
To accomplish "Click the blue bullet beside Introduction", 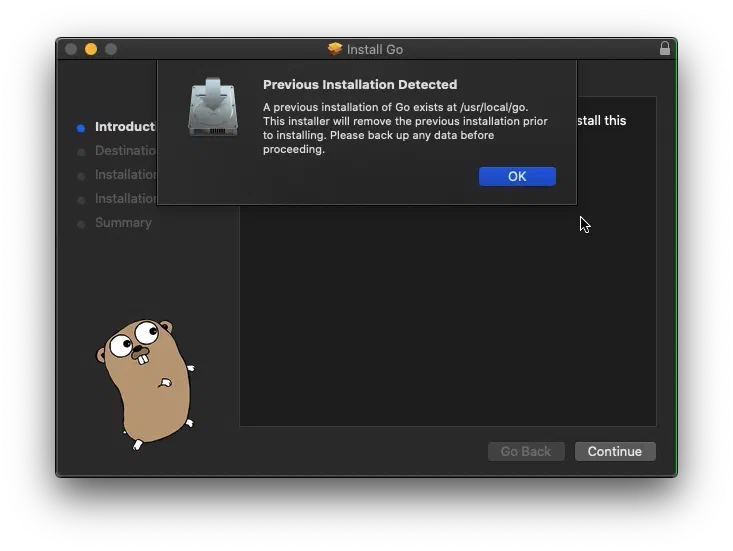I will [x=81, y=128].
